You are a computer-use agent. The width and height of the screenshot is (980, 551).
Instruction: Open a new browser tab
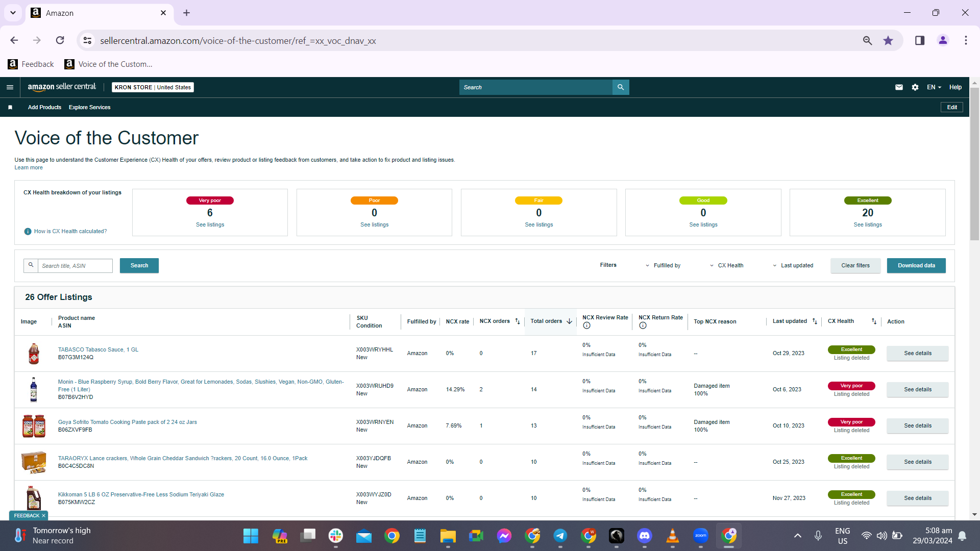coord(187,13)
